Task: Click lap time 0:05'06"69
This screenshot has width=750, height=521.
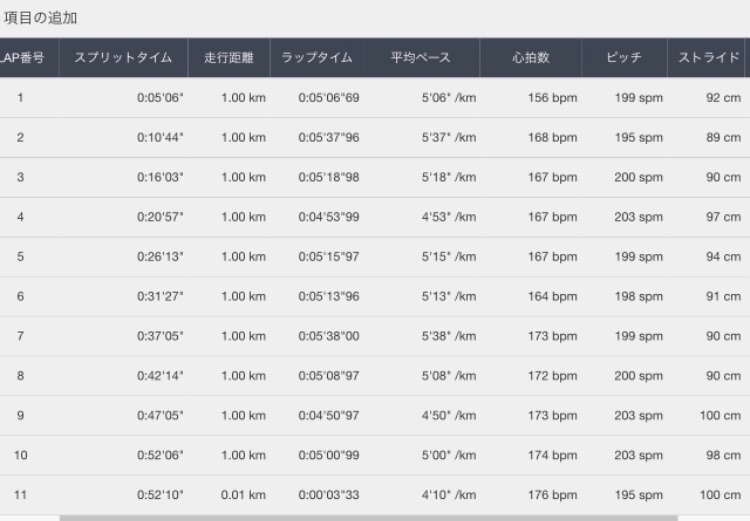Action: click(x=329, y=98)
